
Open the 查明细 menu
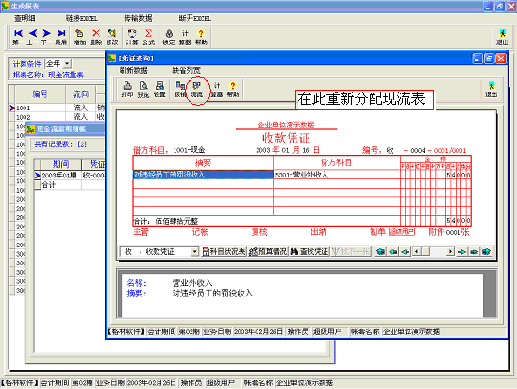click(25, 18)
